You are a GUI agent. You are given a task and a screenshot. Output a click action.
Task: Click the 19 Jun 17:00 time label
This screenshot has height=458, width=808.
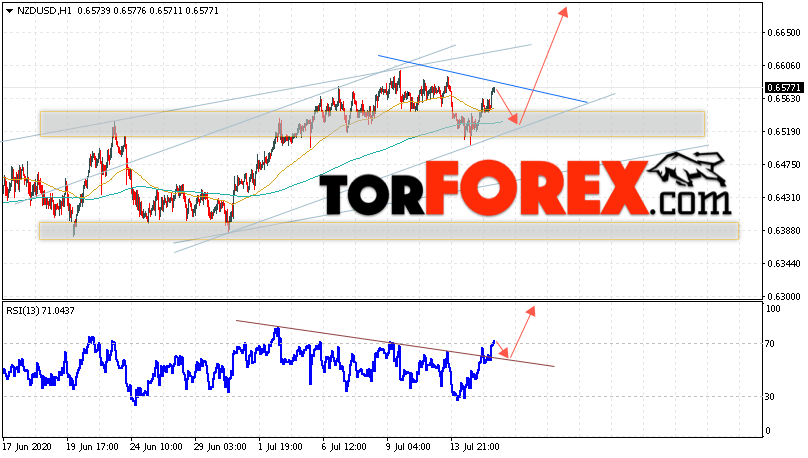click(x=92, y=447)
